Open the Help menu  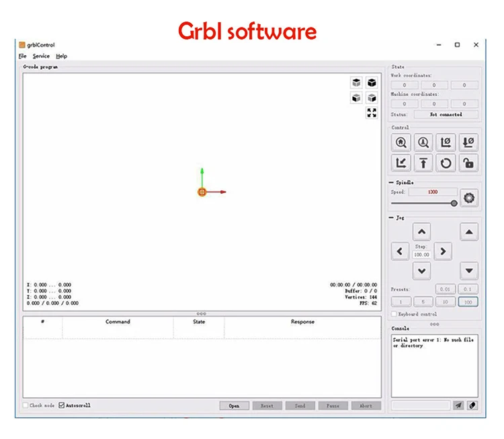(61, 56)
